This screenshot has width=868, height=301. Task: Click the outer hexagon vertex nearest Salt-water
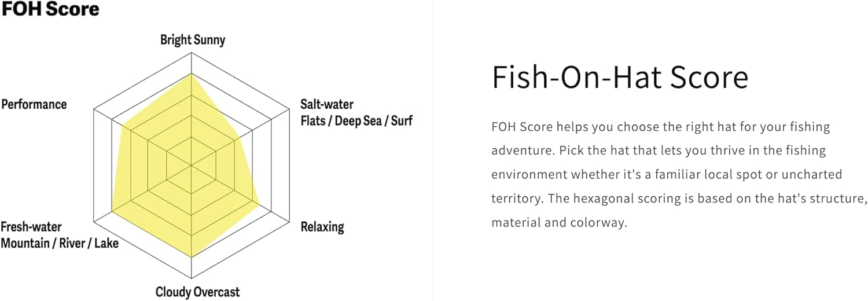[x=289, y=109]
